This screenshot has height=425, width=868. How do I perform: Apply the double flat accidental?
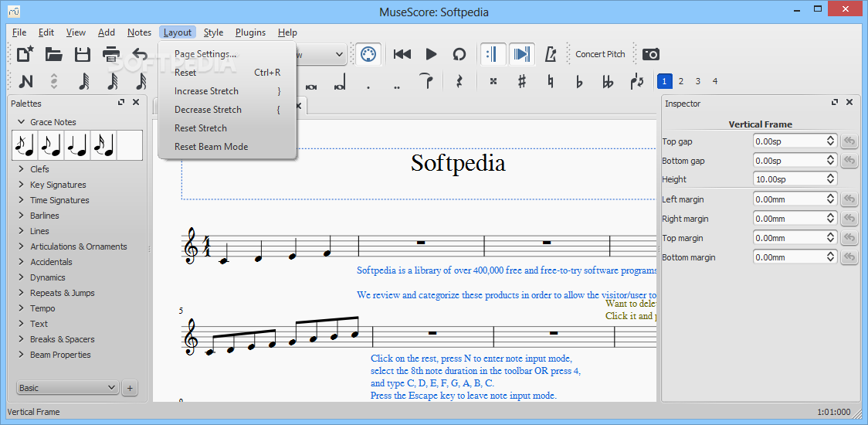[608, 81]
